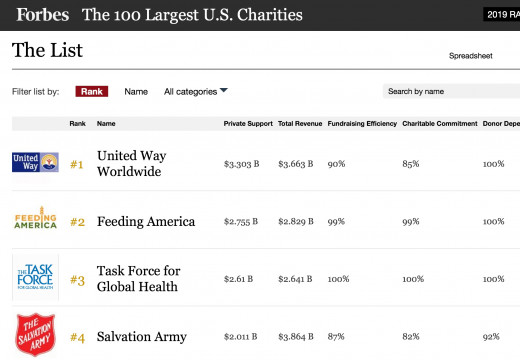520x360 pixels.
Task: Open Salvation Army list entry
Action: [142, 337]
